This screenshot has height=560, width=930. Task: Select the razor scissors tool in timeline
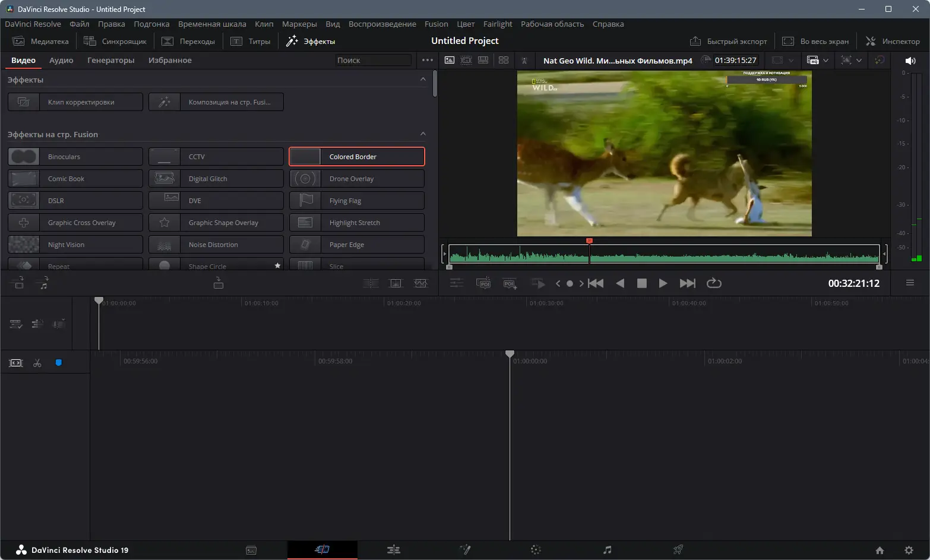(37, 363)
